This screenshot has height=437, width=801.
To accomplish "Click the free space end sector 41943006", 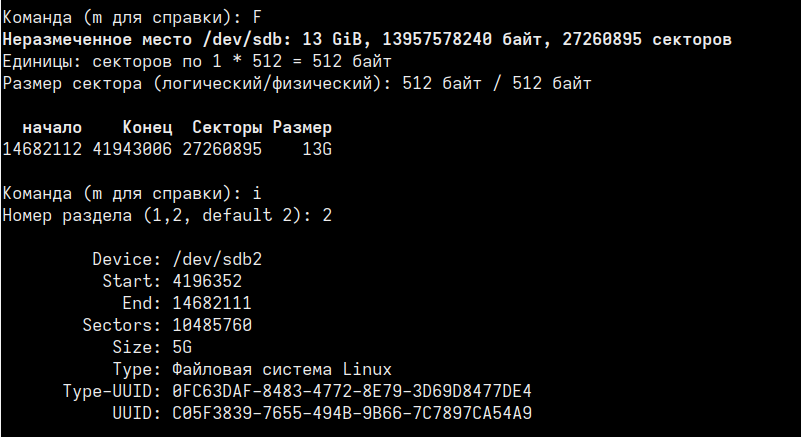I will coord(132,149).
